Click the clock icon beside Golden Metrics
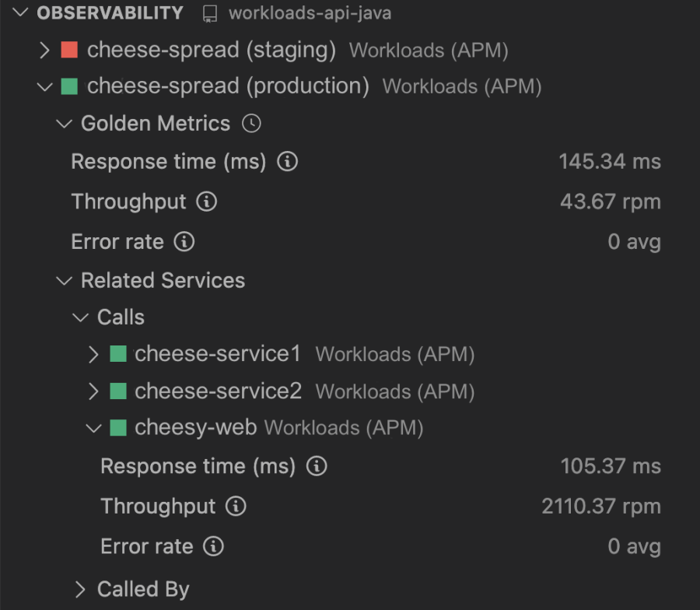Viewport: 700px width, 610px height. tap(251, 123)
